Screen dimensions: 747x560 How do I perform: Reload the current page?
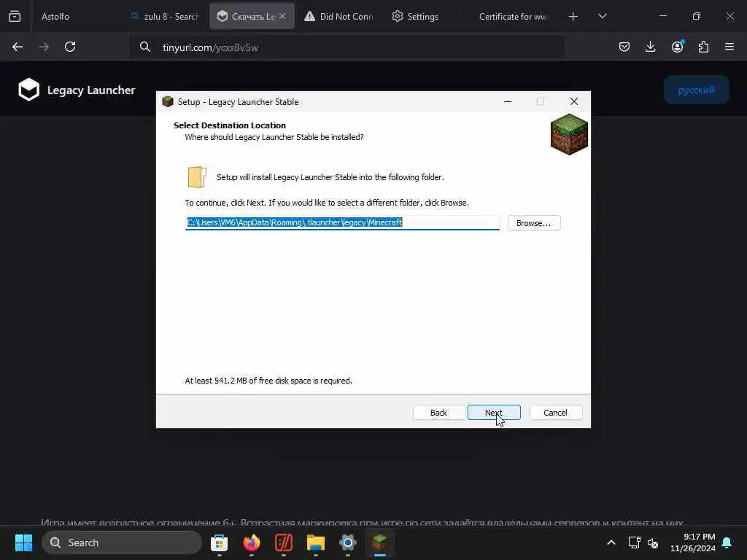tap(70, 47)
